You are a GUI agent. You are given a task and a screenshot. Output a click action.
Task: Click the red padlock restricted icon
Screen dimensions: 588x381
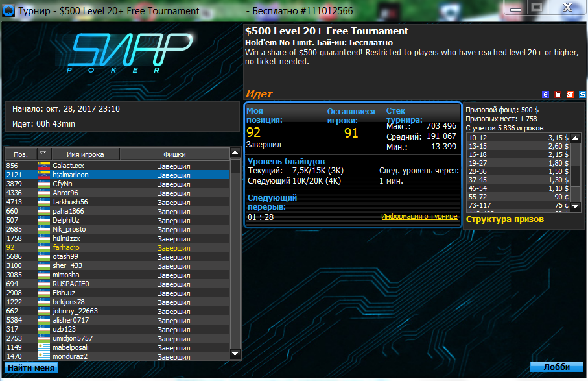(558, 95)
